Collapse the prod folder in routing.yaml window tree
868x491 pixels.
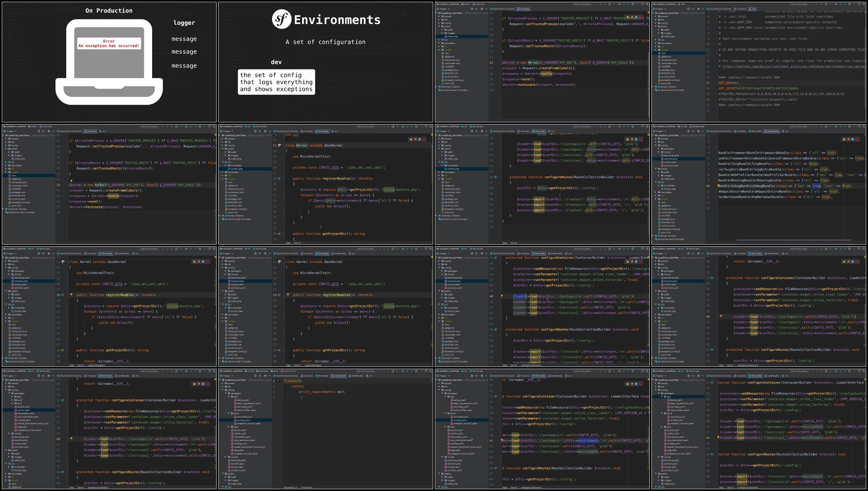pyautogui.click(x=229, y=413)
